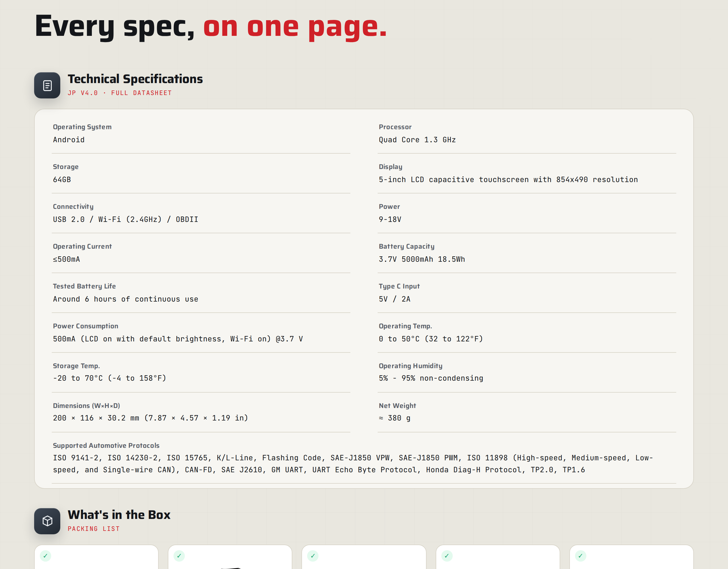Select the '64GB' storage value
Viewport: 728px width, 569px height.
pyautogui.click(x=62, y=180)
